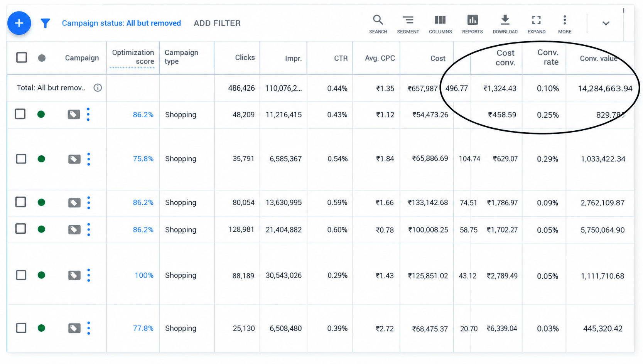Click Campaign status: All but removed filter
The width and height of the screenshot is (643, 364).
[122, 23]
